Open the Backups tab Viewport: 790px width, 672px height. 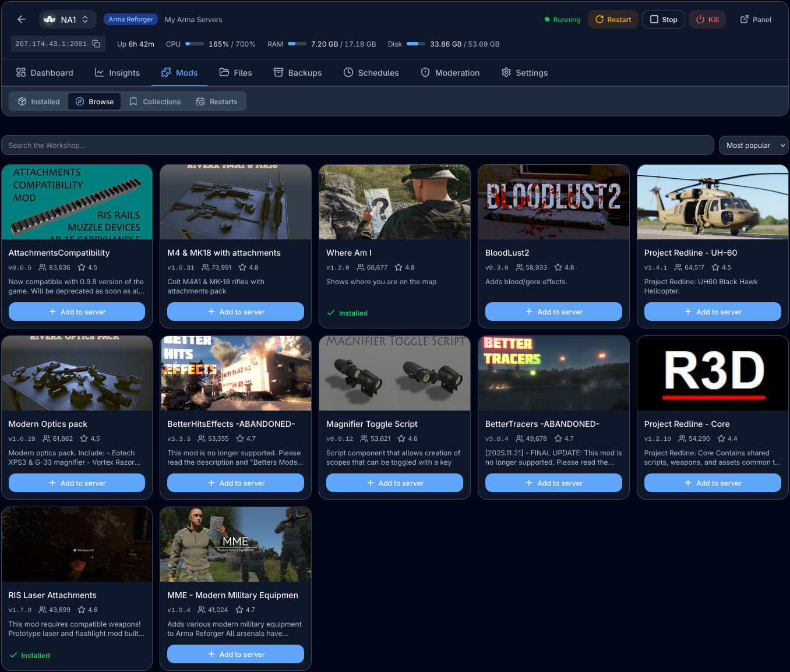tap(298, 73)
